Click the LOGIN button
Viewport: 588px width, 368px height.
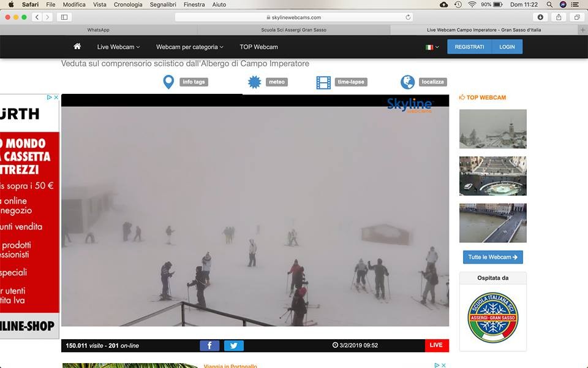coord(507,47)
